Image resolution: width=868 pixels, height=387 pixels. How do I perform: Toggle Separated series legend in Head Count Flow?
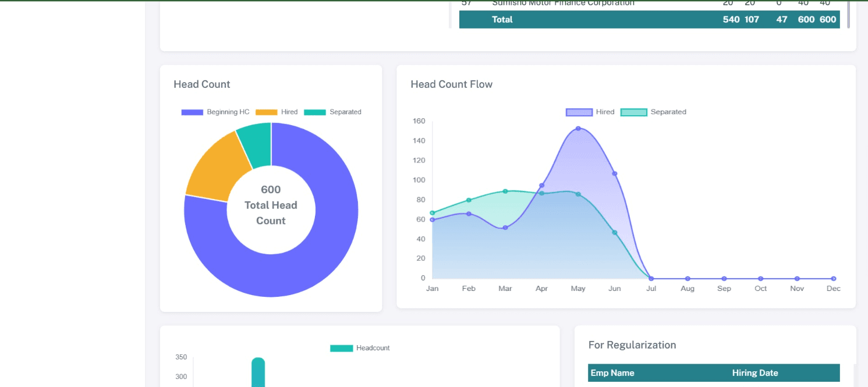pos(653,112)
